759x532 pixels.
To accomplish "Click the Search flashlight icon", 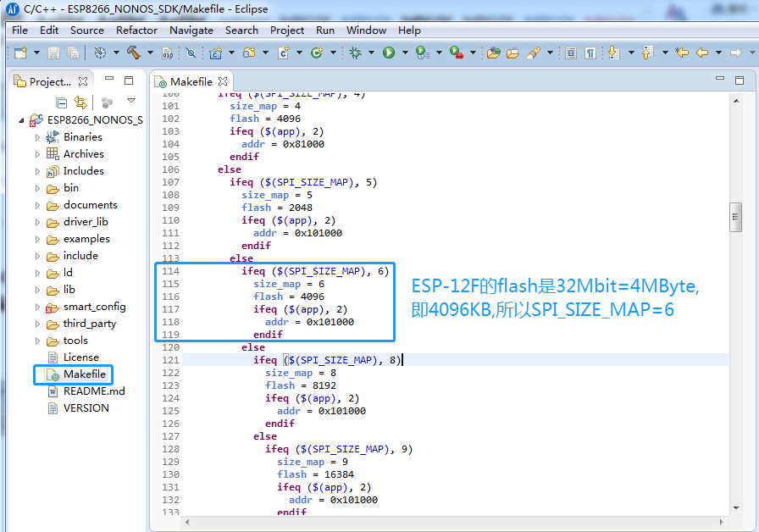I will [534, 53].
